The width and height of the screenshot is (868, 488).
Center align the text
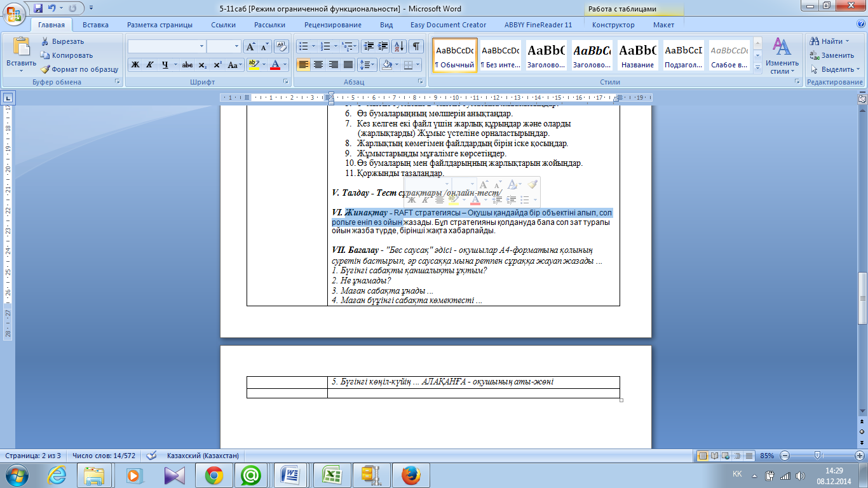tap(318, 65)
